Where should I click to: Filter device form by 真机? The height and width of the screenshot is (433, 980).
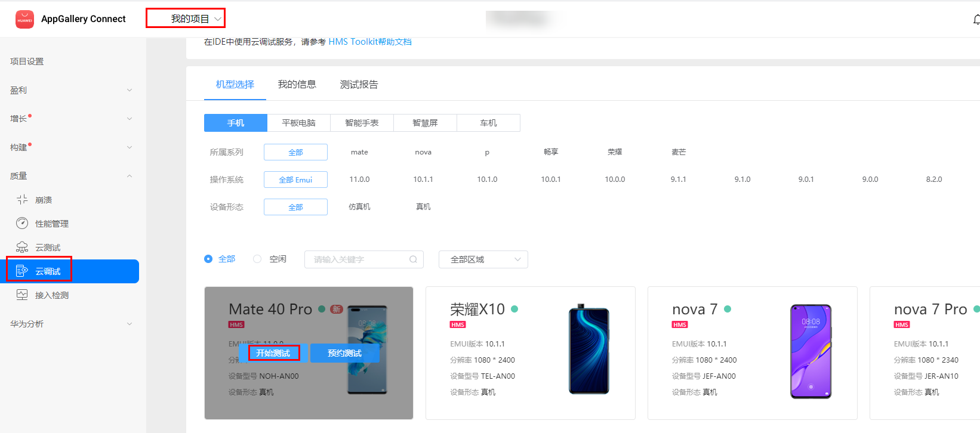tap(423, 207)
